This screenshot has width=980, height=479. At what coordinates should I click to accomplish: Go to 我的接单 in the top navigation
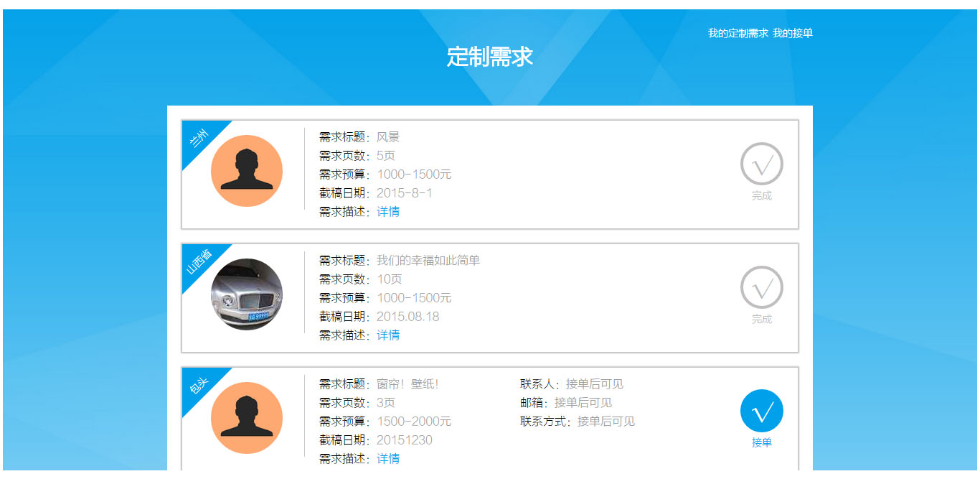click(x=793, y=33)
